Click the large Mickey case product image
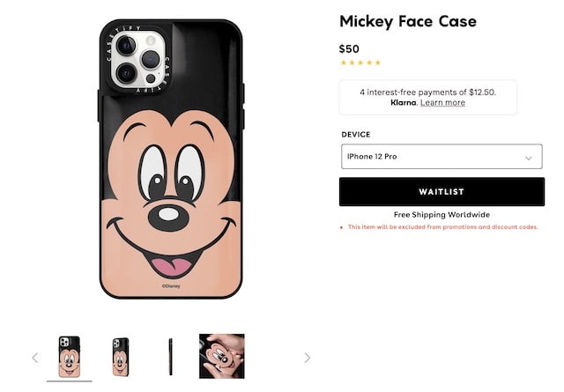Screen dimensions: 564x392 [171, 159]
